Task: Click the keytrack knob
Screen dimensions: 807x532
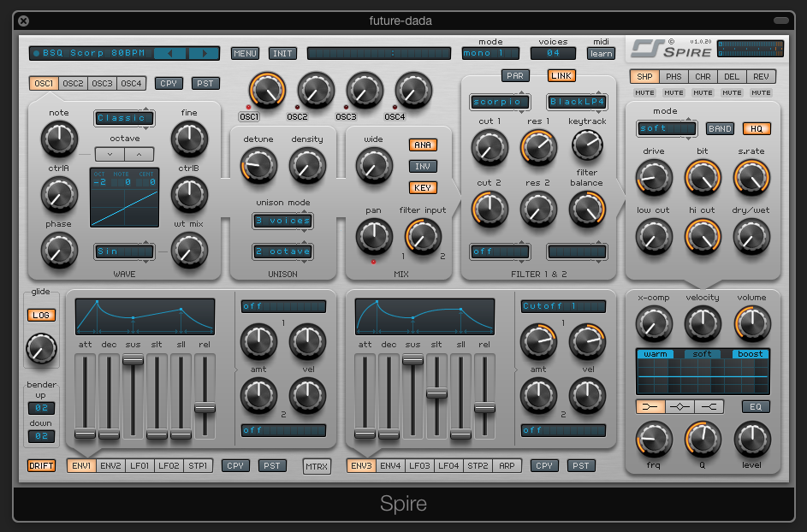Action: pos(587,145)
